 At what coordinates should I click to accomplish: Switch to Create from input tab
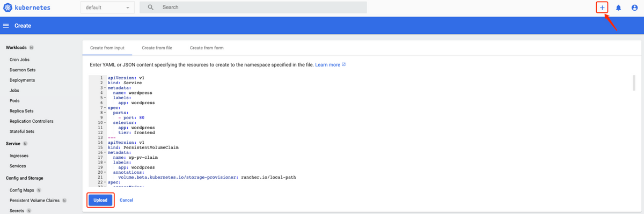coord(107,48)
